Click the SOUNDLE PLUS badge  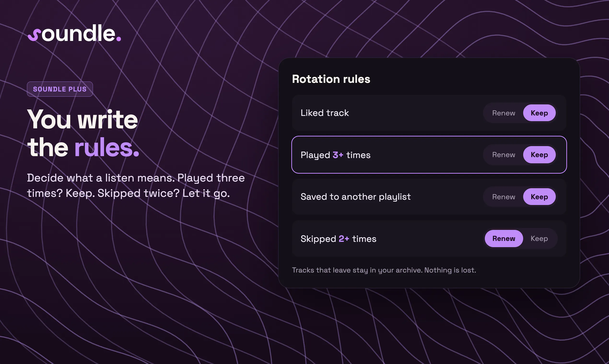pyautogui.click(x=60, y=89)
